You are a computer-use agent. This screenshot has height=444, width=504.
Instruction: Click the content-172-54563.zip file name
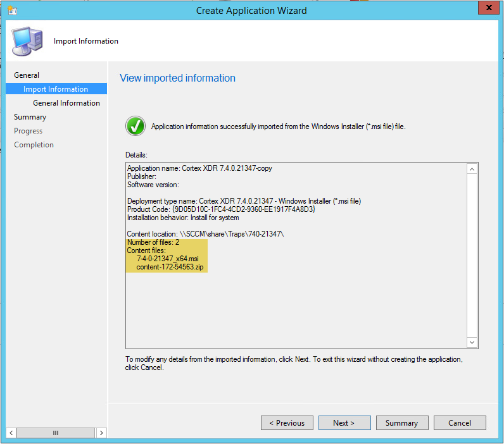170,267
